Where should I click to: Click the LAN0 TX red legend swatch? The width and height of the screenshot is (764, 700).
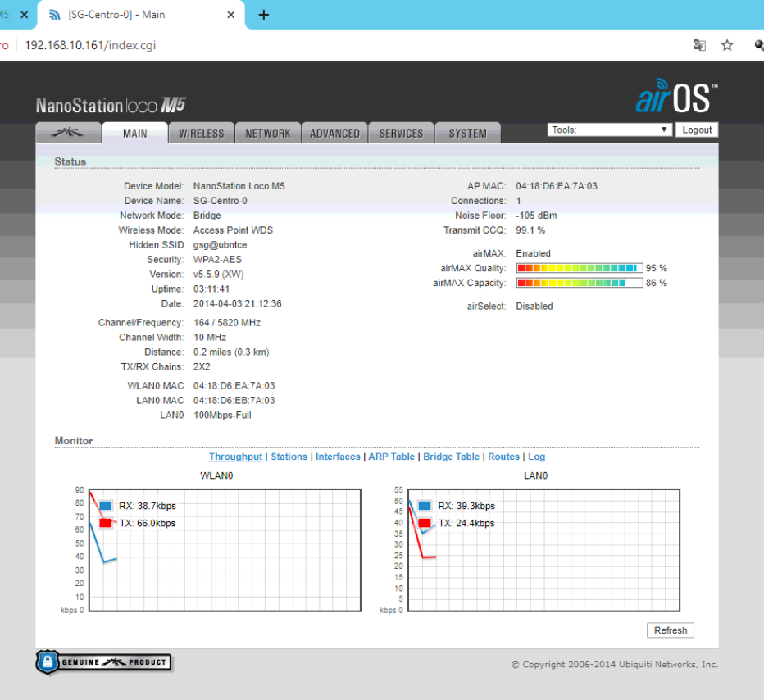[x=425, y=523]
